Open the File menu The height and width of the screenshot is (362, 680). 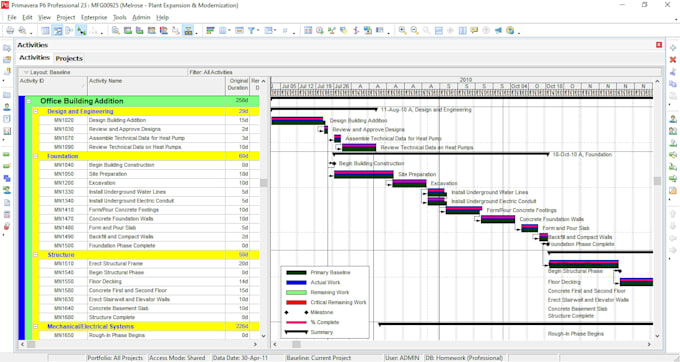[x=12, y=17]
